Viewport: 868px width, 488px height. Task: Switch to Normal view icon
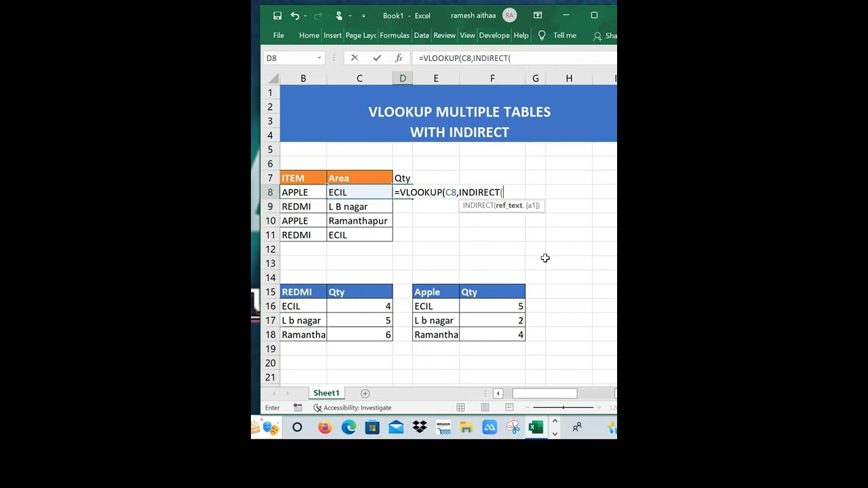coord(460,407)
